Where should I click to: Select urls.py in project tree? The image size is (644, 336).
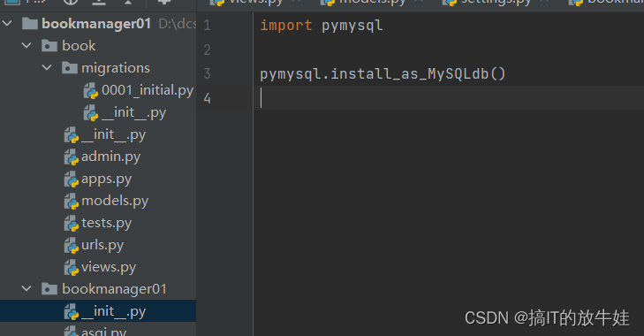[102, 245]
